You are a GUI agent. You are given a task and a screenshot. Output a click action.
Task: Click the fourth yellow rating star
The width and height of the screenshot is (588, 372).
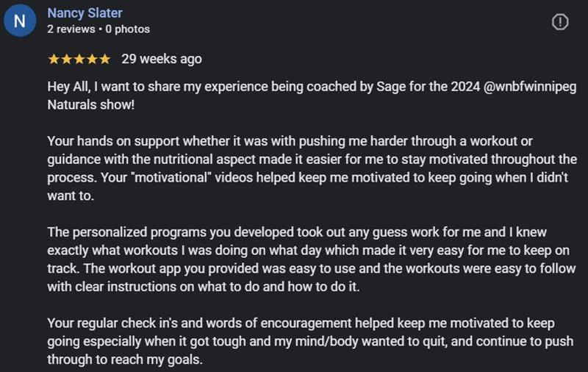coord(93,59)
